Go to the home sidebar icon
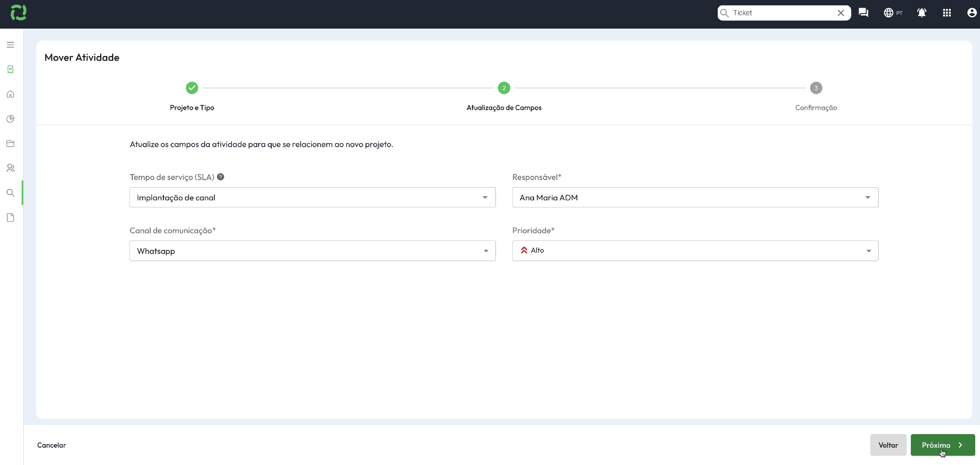 pos(10,94)
